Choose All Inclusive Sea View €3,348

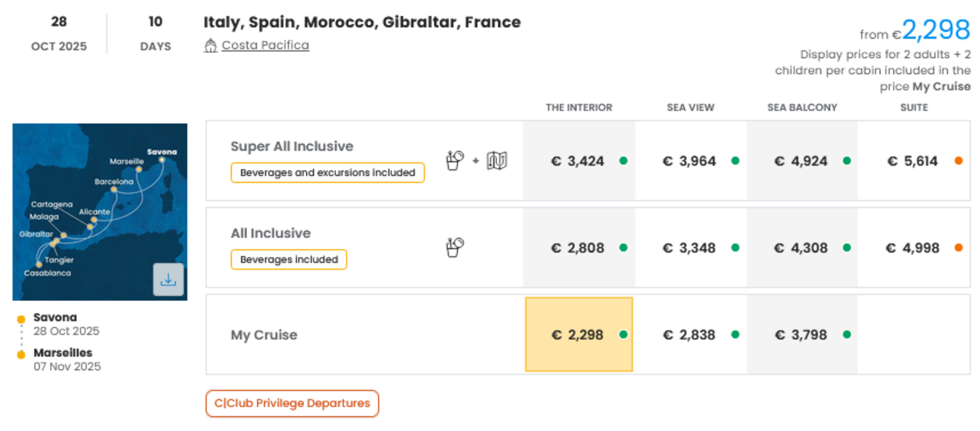(689, 248)
